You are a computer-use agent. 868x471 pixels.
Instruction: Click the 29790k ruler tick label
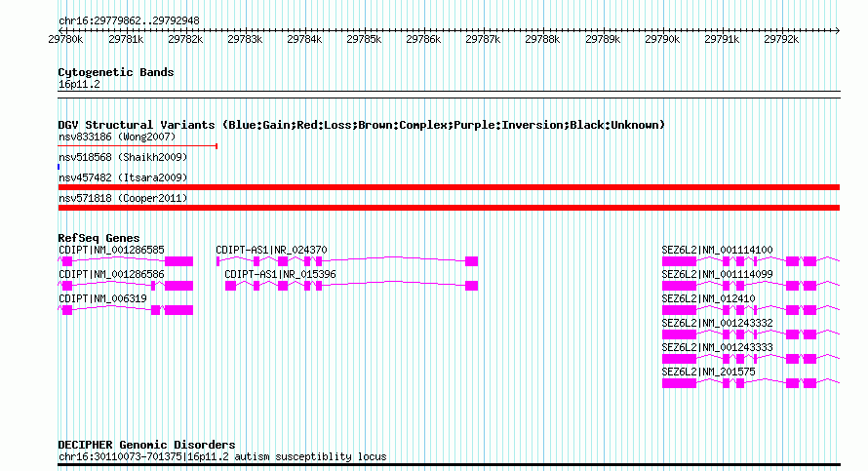[662, 39]
